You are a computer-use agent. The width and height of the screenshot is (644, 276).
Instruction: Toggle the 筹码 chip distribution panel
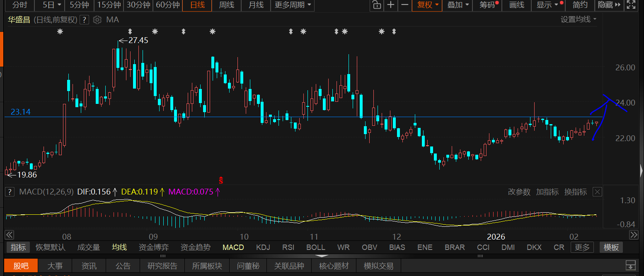488,5
